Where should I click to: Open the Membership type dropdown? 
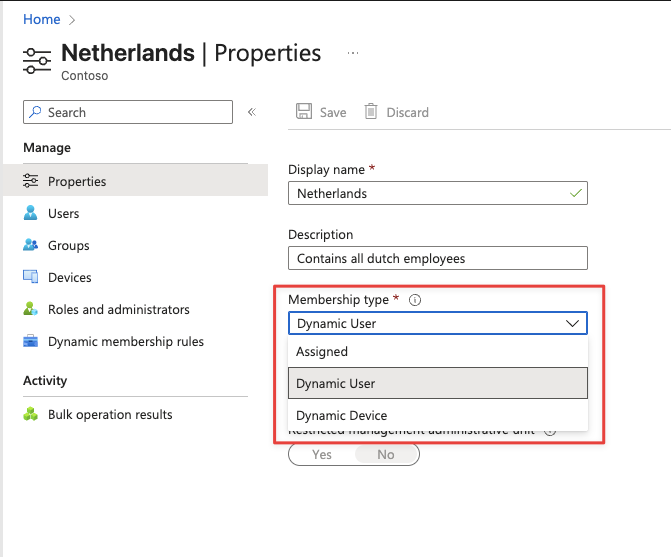[x=437, y=323]
